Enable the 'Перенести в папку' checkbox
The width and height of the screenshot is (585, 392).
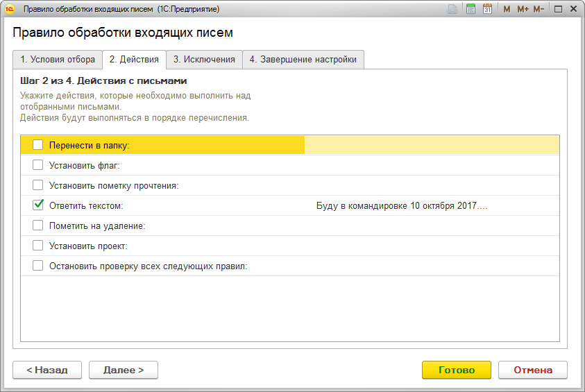coord(37,145)
